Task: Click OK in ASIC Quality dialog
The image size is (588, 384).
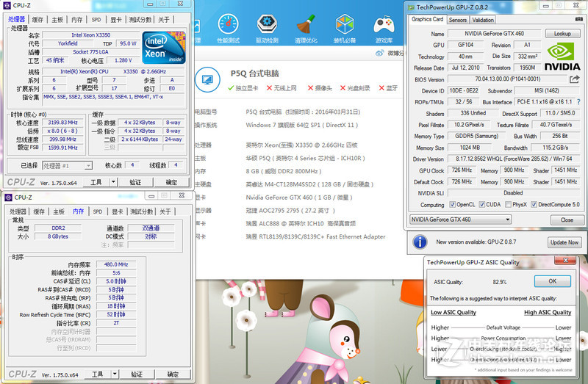Action: coord(553,281)
